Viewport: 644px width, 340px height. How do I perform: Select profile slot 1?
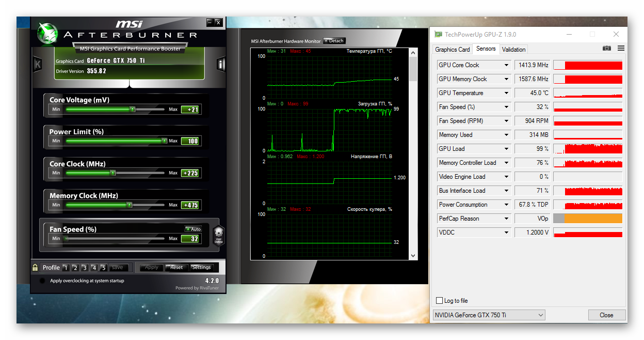(x=66, y=268)
